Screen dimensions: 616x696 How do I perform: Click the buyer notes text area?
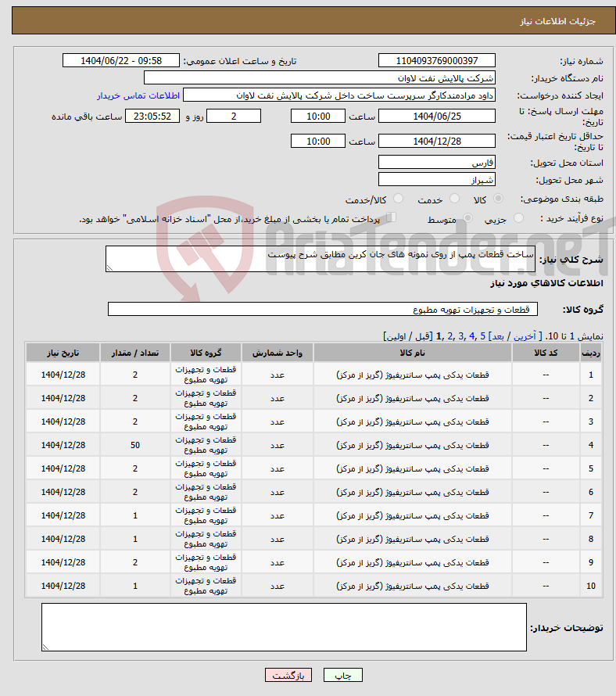click(x=284, y=627)
